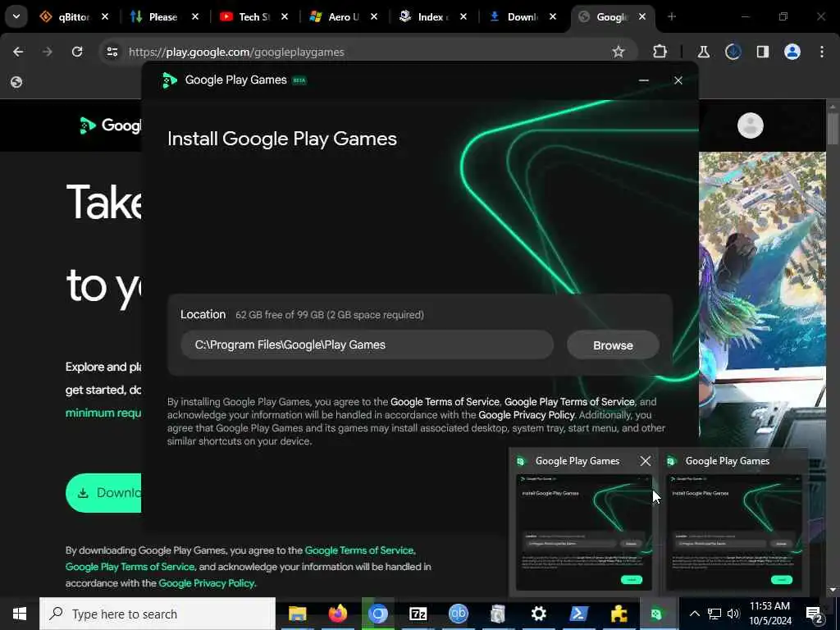
Task: Go back in the browser
Action: 18,52
